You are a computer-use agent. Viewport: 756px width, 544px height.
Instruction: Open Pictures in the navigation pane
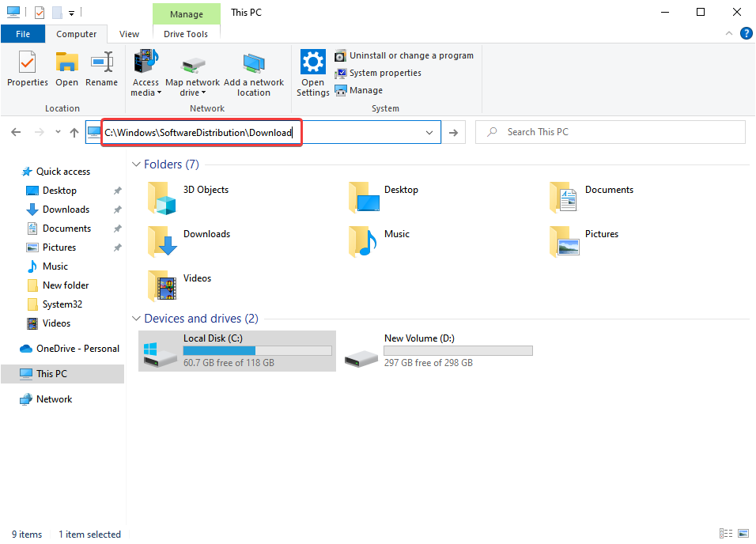pos(59,247)
